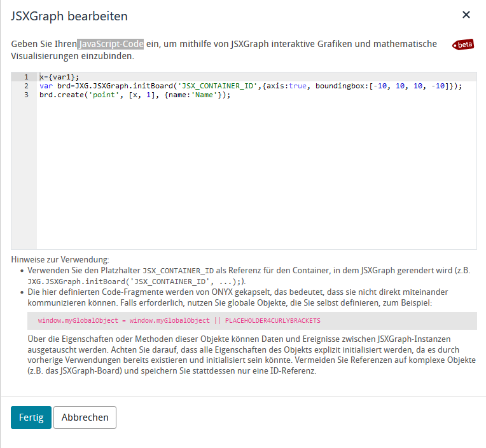Click code line 3 'brd.create' statement
Image resolution: width=486 pixels, height=448 pixels.
click(x=135, y=95)
